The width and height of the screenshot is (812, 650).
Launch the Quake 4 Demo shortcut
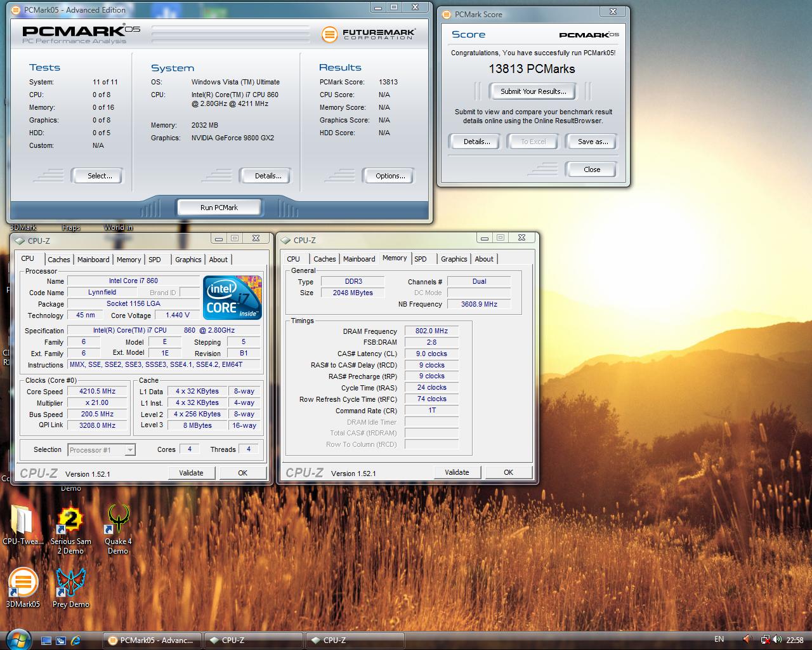(118, 529)
